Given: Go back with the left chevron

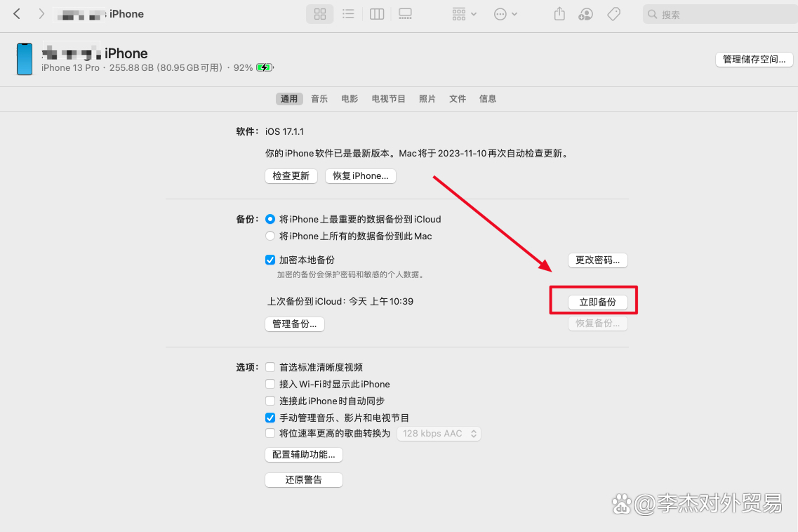Looking at the screenshot, I should (17, 14).
